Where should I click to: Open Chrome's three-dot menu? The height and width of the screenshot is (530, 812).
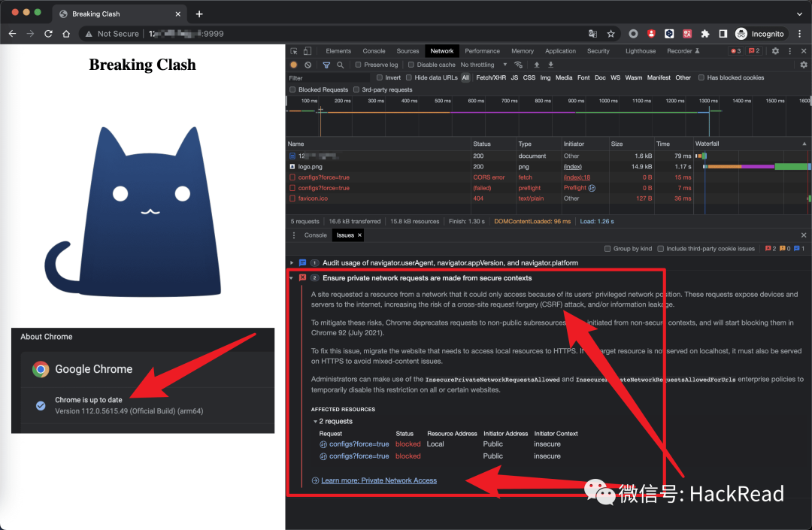click(799, 34)
